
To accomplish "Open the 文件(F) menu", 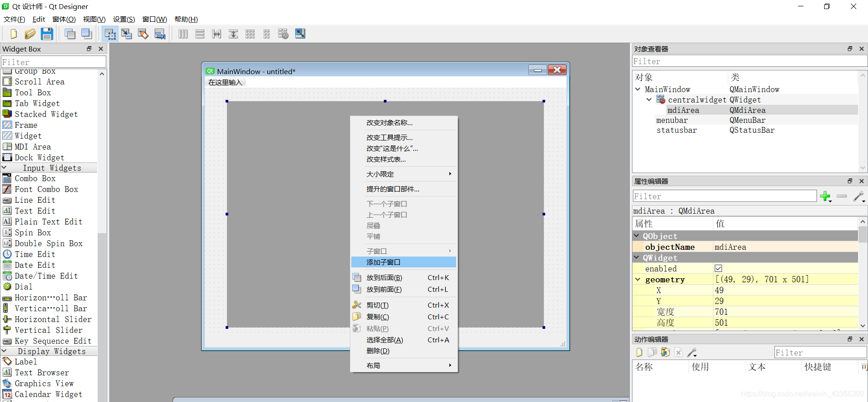I will pos(14,19).
